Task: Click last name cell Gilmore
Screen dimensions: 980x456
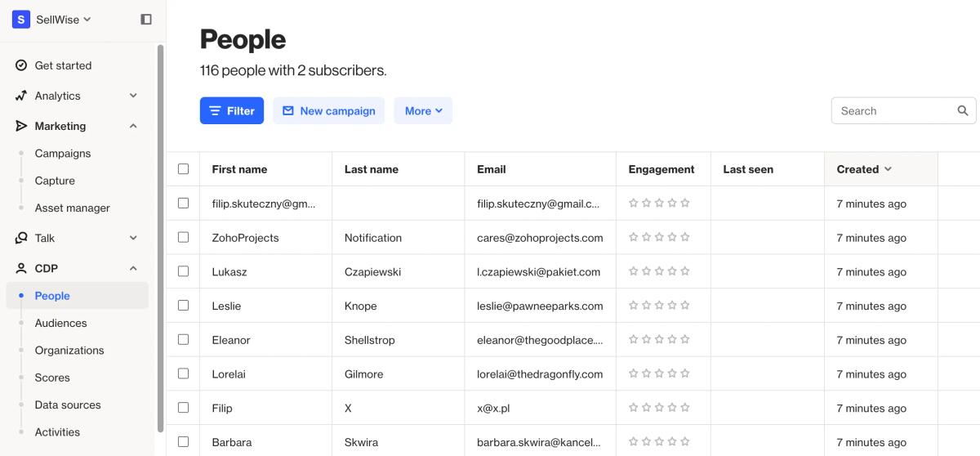Action: pos(363,374)
